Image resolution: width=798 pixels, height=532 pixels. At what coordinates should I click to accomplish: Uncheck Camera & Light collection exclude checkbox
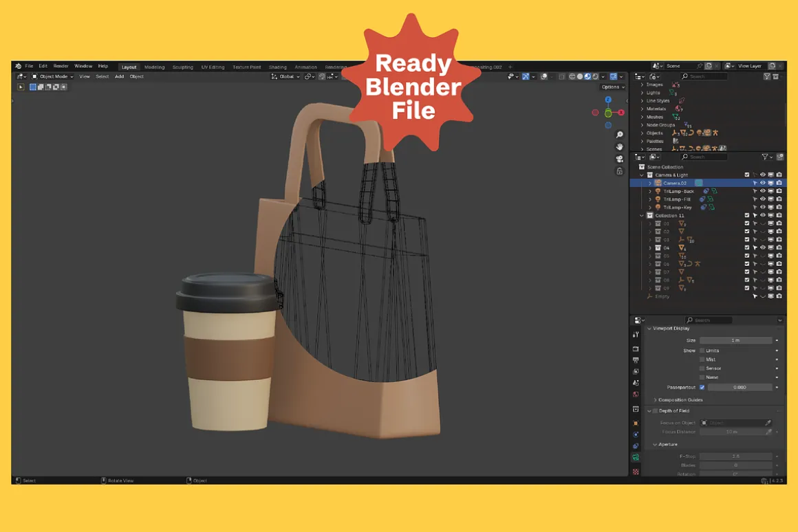click(746, 175)
